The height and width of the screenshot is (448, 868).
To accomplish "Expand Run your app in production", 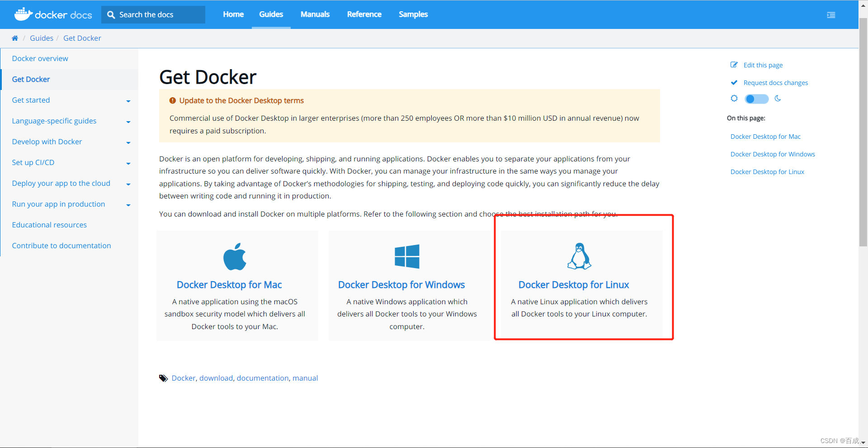I will point(128,205).
